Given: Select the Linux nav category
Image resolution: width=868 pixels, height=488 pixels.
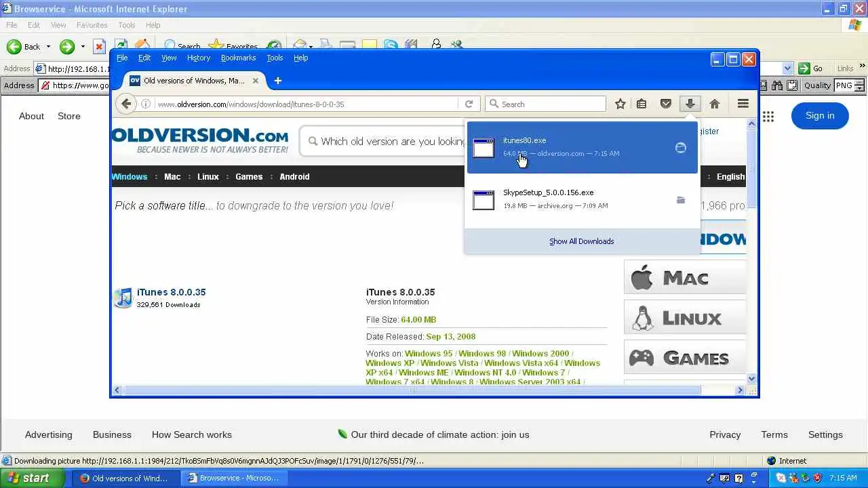Looking at the screenshot, I should [208, 176].
